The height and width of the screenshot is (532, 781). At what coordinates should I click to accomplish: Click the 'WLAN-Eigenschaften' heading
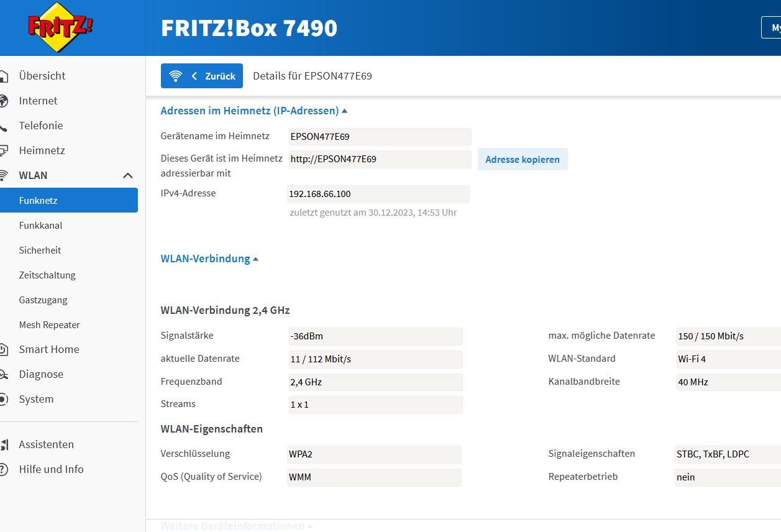coord(211,429)
